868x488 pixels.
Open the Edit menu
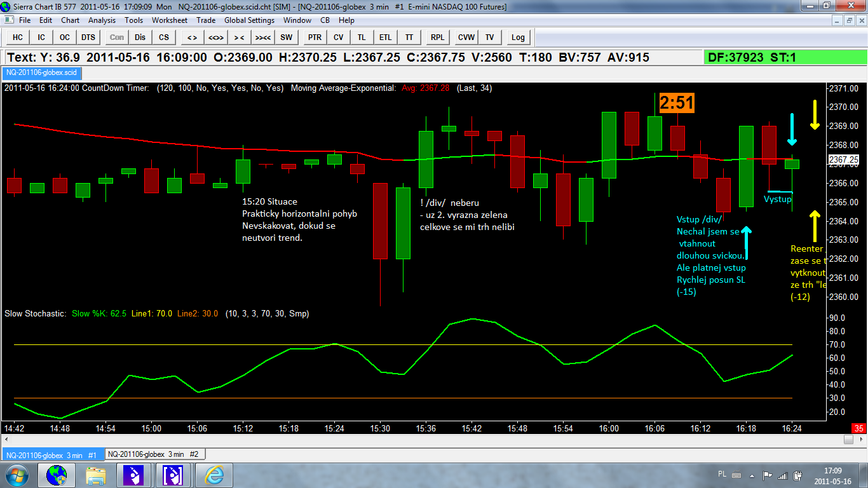click(46, 20)
